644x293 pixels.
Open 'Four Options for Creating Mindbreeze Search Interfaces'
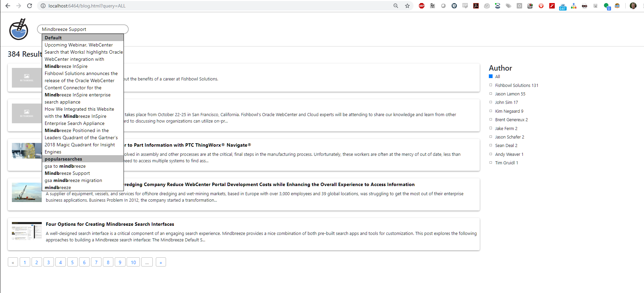(110, 224)
